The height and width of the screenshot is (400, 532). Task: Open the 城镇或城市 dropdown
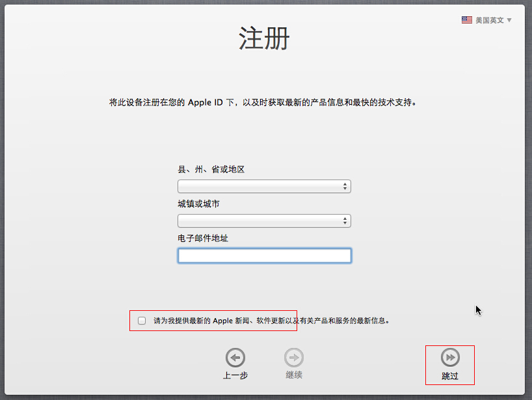[x=264, y=221]
